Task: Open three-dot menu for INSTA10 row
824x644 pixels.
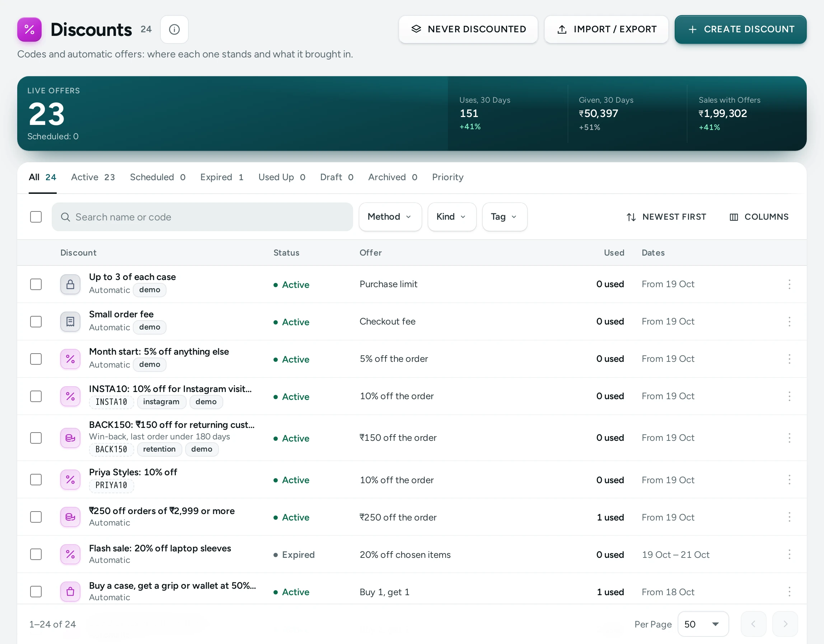Action: [x=789, y=396]
